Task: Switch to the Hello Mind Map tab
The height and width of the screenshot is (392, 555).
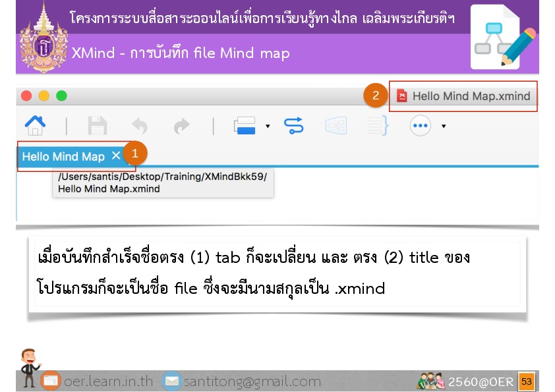Action: click(x=63, y=156)
